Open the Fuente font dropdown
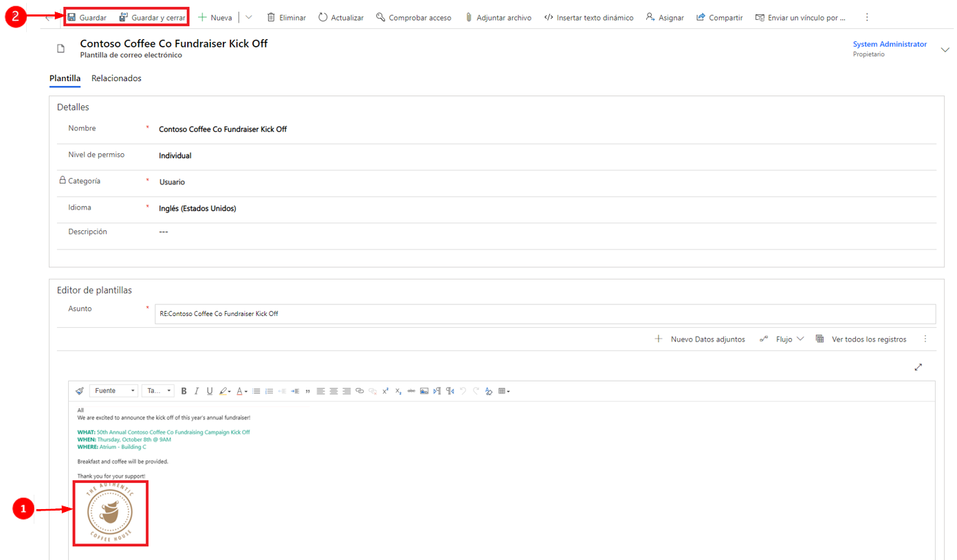This screenshot has height=560, width=957. (114, 391)
